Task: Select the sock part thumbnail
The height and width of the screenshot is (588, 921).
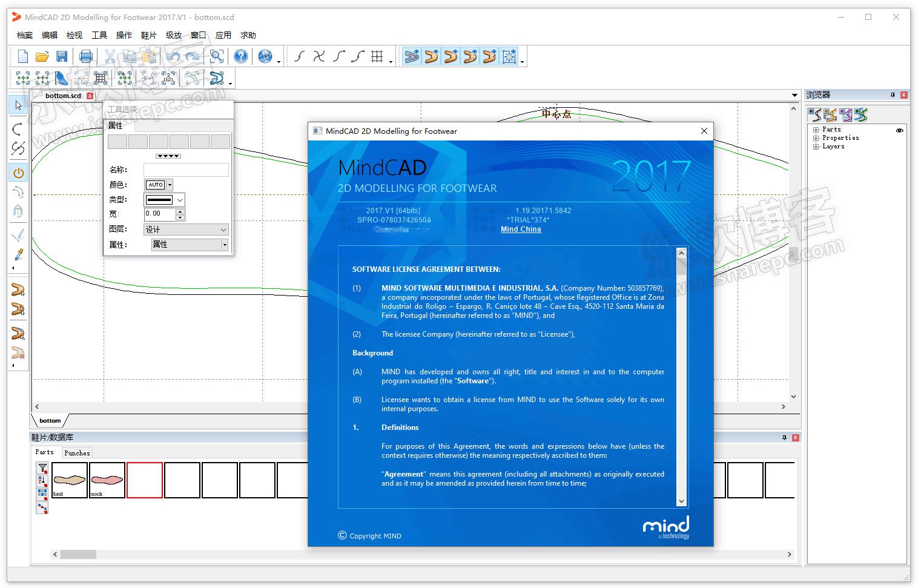Action: 107,480
